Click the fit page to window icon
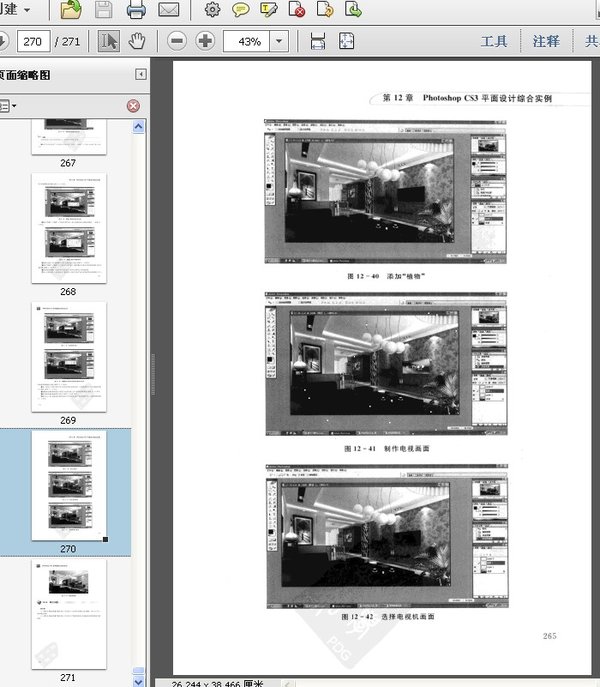 click(346, 41)
